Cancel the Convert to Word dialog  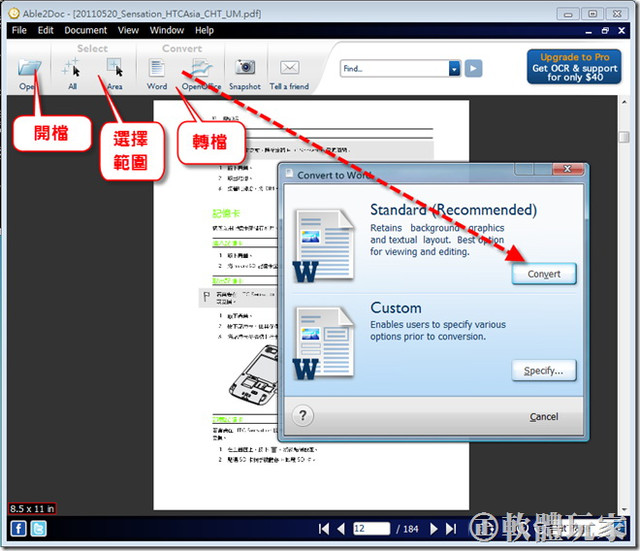(x=544, y=417)
